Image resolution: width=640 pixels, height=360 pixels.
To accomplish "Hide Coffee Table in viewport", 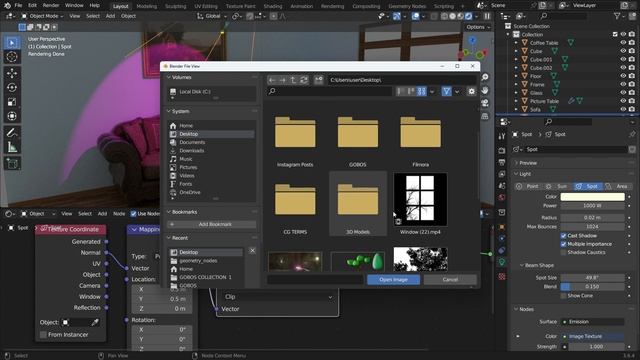I will point(623,42).
